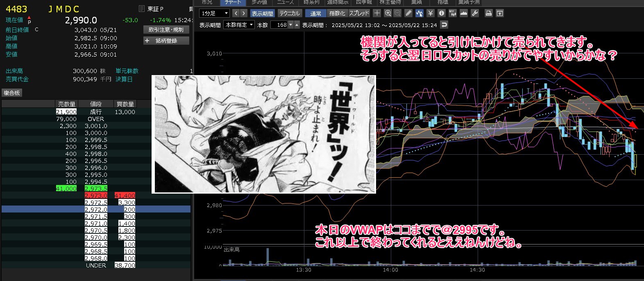Viewport: 644px width, 281px height.
Task: Click the red-highlighted bid price 2,973.0
Action: pyautogui.click(x=96, y=196)
